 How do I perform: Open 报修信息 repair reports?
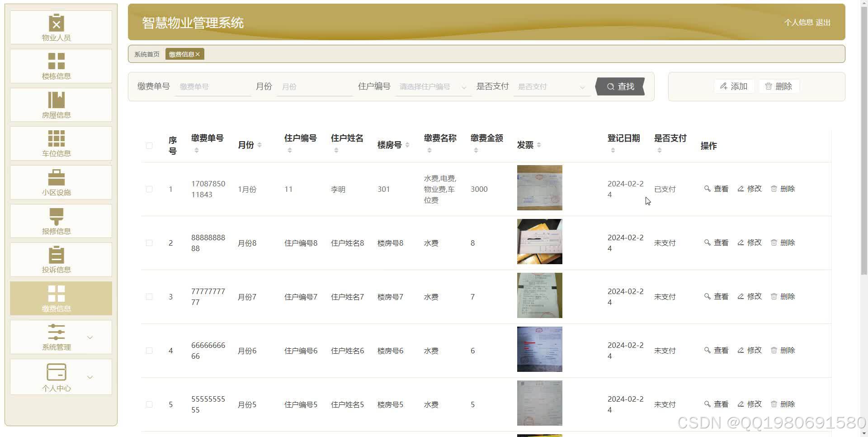(x=56, y=218)
